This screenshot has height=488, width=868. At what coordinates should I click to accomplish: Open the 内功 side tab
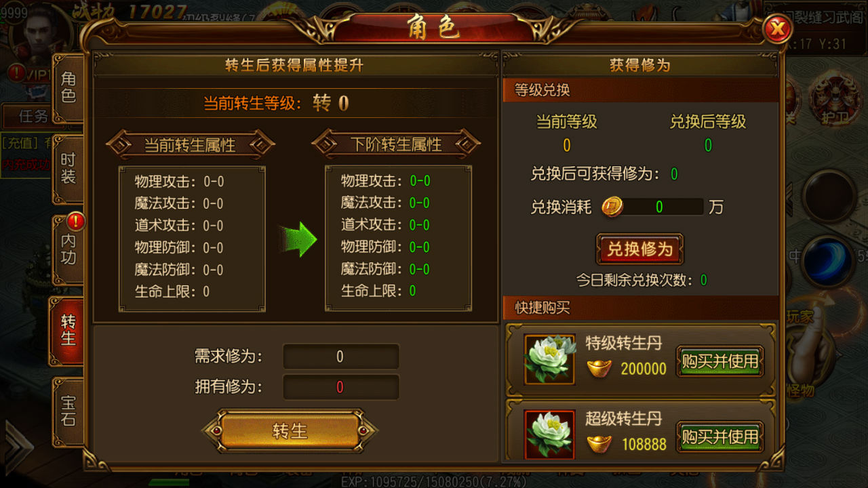point(68,249)
